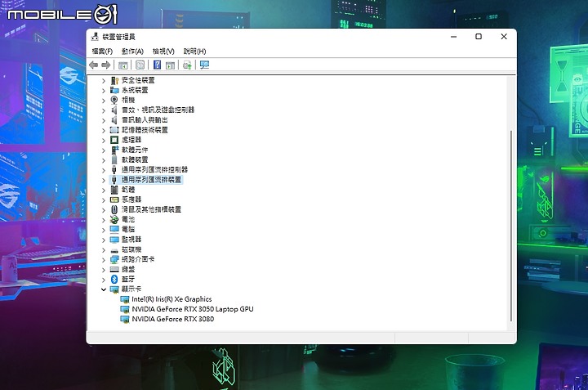Click the Forward arrow in the toolbar
588x390 pixels.
pyautogui.click(x=105, y=65)
